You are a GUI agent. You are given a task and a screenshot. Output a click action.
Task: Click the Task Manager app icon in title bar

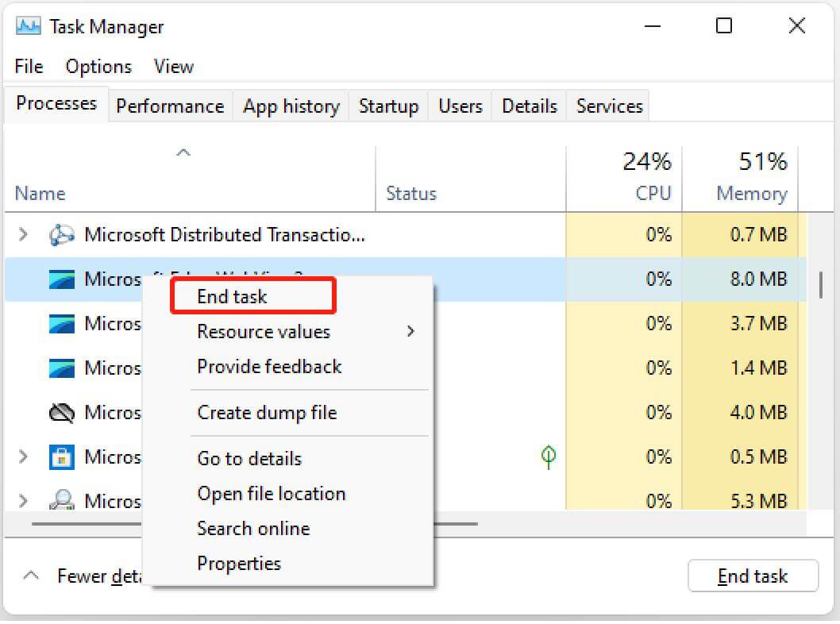click(28, 25)
